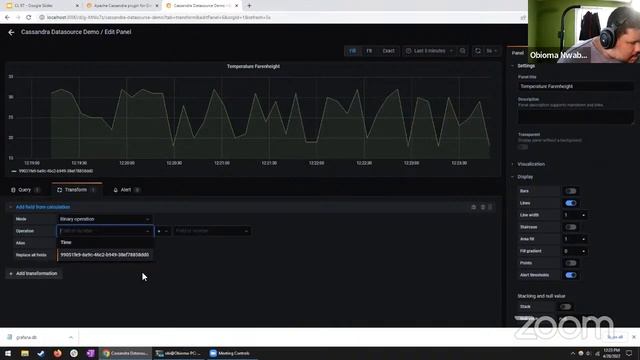Open Firefox from the taskbar
The height and width of the screenshot is (360, 640).
(58, 353)
